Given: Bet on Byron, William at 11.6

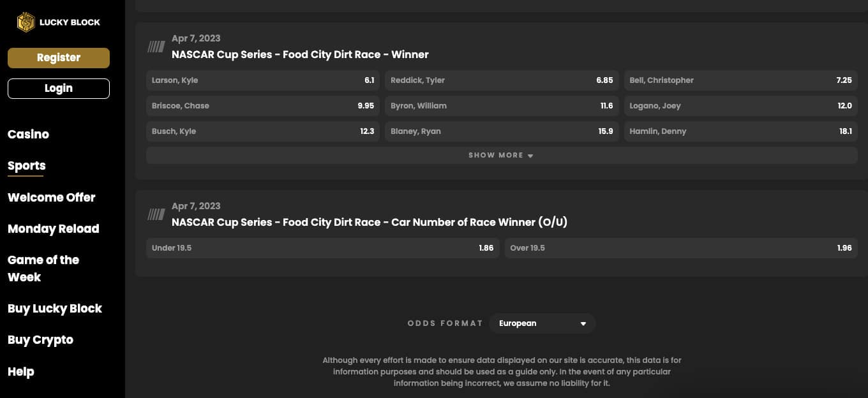Looking at the screenshot, I should coord(502,106).
